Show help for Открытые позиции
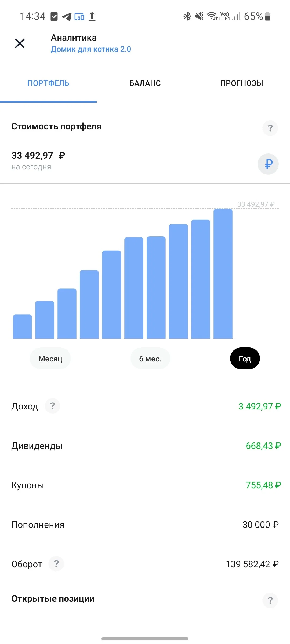Viewport: 290px width, 644px height. pyautogui.click(x=270, y=600)
